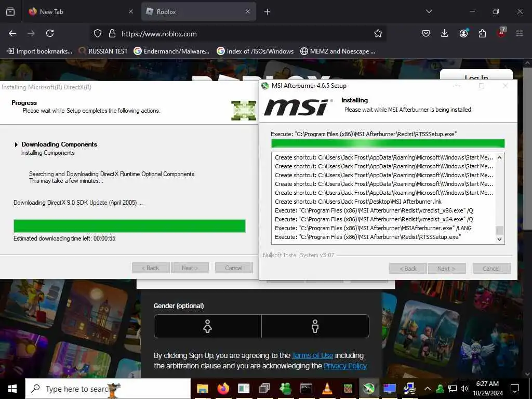Open MEMZ and Noescape bookmark
Screen dimensions: 532x399
click(338, 51)
